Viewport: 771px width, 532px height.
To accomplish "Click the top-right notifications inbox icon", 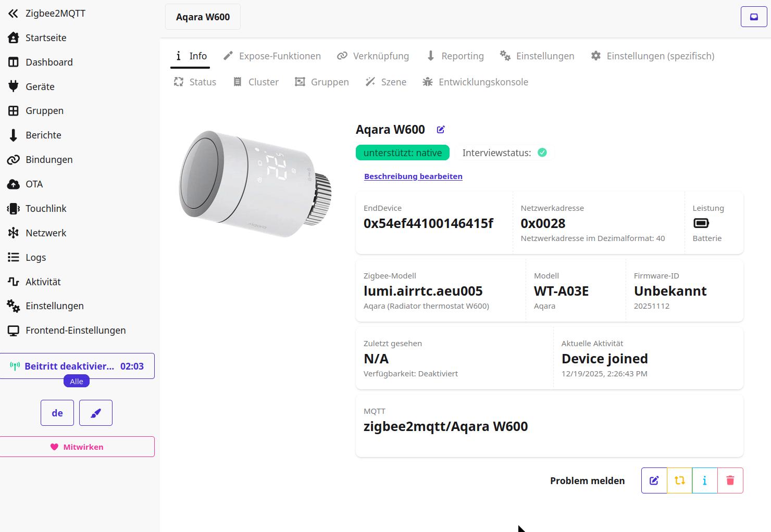I will [x=754, y=17].
